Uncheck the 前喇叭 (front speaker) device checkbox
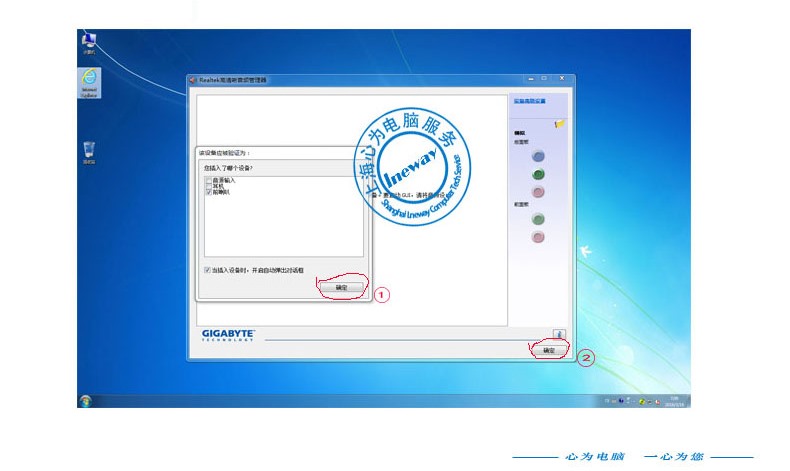Screen dimensions: 790x471 click(x=208, y=192)
